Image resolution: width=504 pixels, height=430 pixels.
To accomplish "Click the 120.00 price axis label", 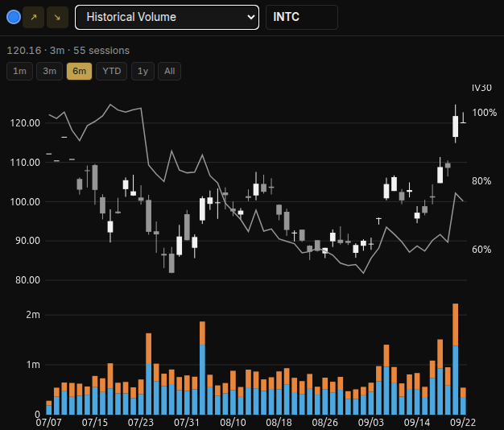I will coord(25,122).
